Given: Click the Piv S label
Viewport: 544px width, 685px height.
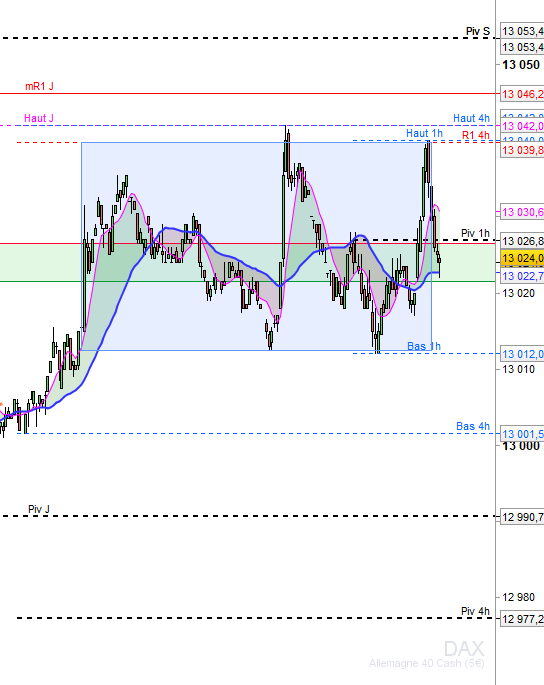Looking at the screenshot, I should coord(478,31).
